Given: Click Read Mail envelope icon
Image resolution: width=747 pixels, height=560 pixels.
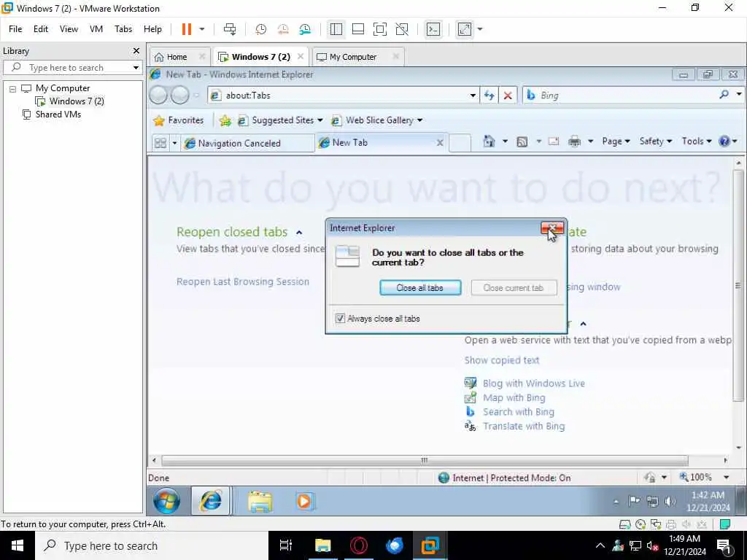Looking at the screenshot, I should 553,141.
